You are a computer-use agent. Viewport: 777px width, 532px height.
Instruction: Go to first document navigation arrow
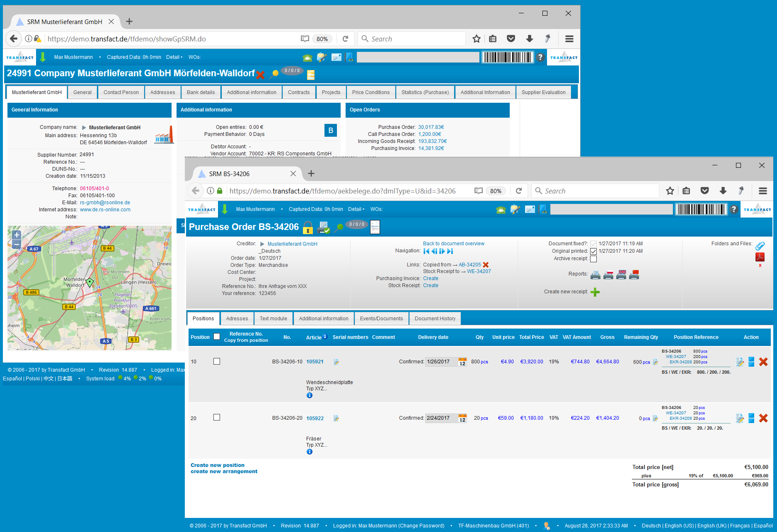click(x=426, y=251)
